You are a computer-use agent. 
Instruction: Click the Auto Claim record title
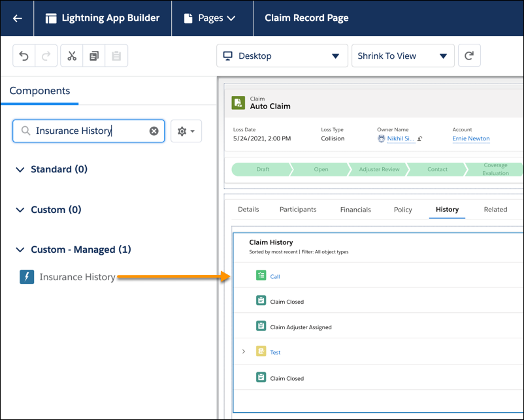point(270,106)
